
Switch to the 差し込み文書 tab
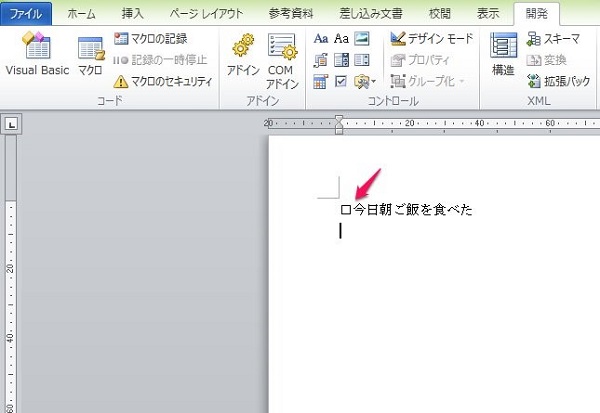tap(371, 14)
